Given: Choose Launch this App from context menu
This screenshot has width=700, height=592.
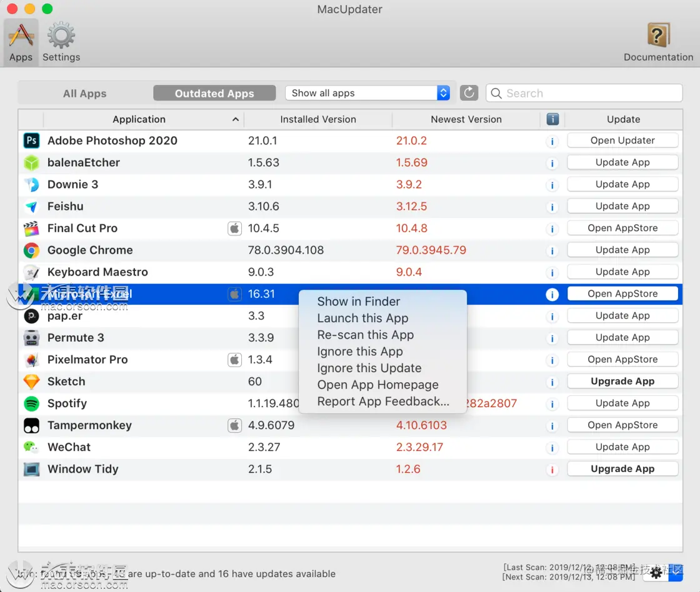Looking at the screenshot, I should (382, 318).
